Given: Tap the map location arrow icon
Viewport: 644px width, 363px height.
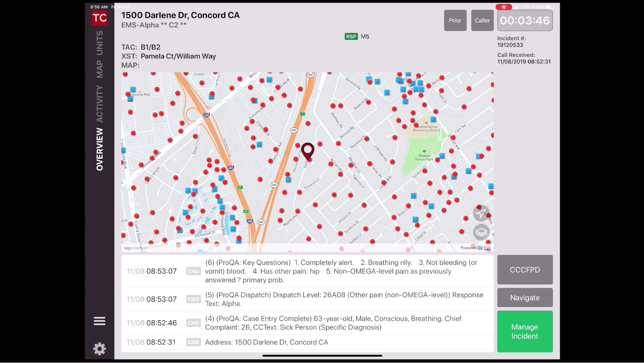Looking at the screenshot, I should pos(481,213).
